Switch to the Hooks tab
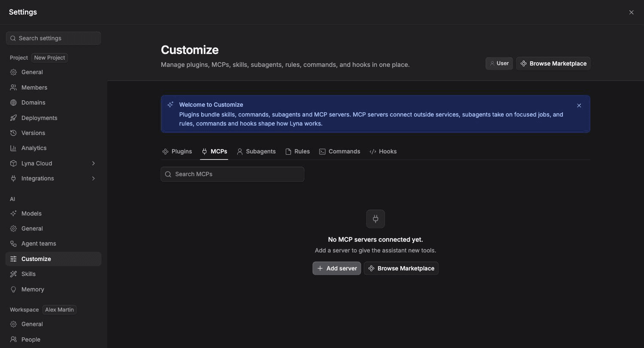Screen dimensions: 644x348 click(x=383, y=151)
